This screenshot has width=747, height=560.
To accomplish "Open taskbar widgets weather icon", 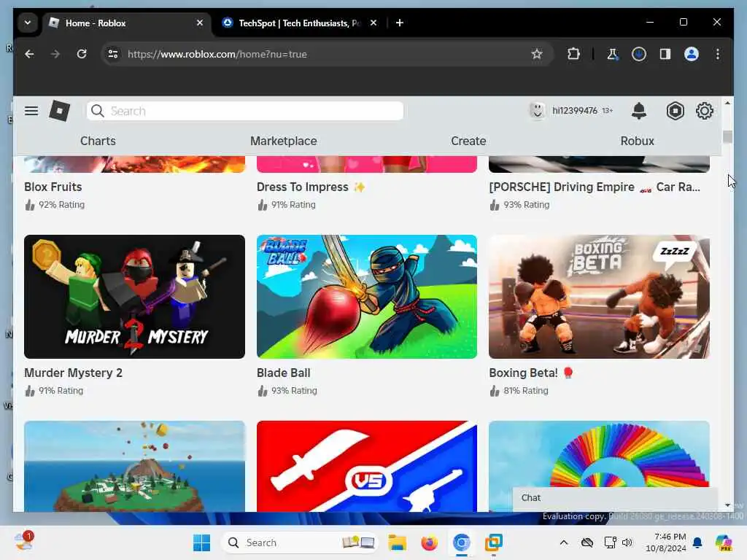I will click(x=23, y=542).
